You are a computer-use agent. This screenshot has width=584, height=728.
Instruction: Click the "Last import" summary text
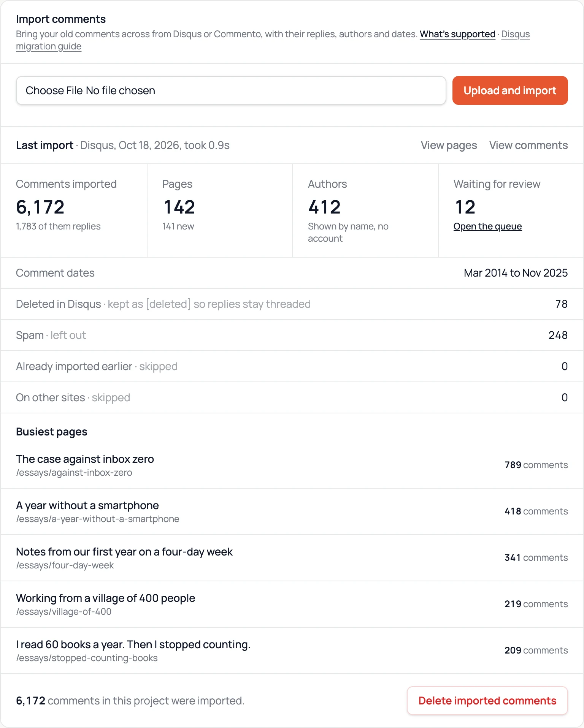123,145
